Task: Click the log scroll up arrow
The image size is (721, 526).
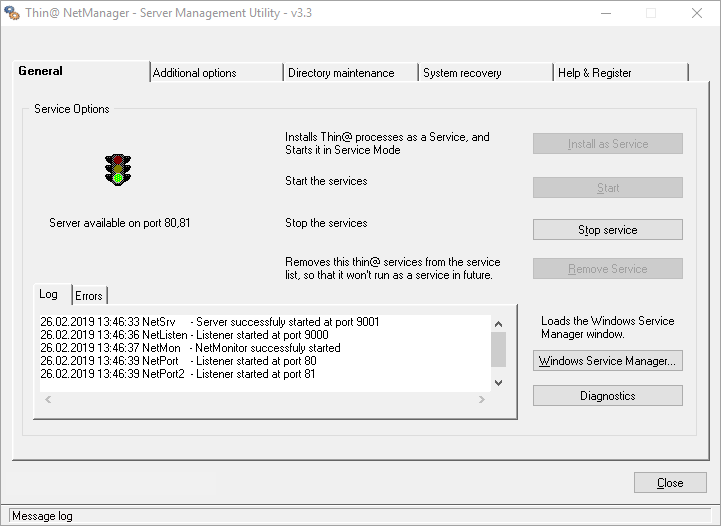Action: 498,324
